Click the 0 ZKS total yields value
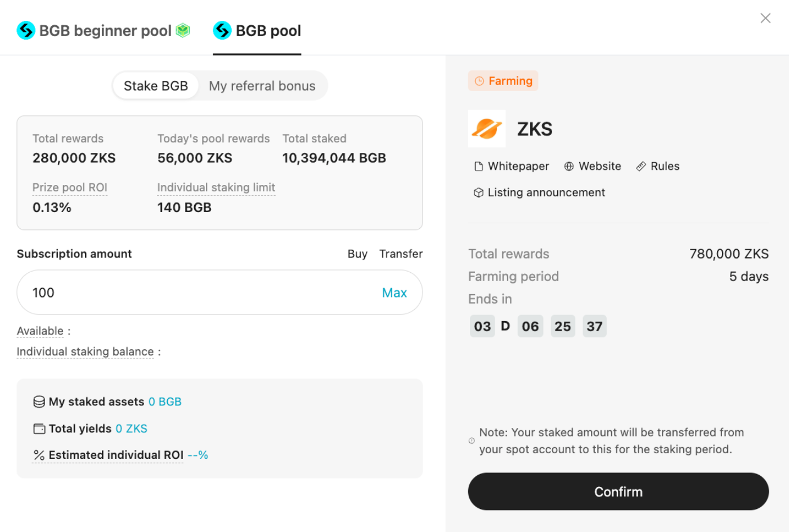Image resolution: width=789 pixels, height=532 pixels. [x=132, y=429]
